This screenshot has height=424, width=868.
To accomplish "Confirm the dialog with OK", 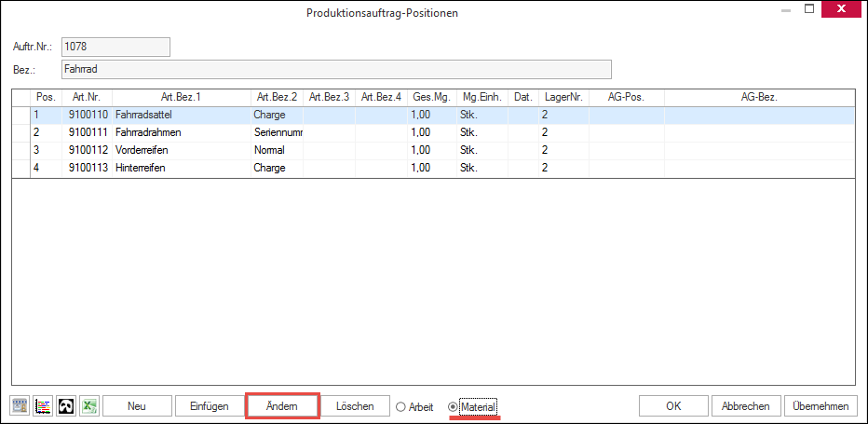I will pos(673,406).
